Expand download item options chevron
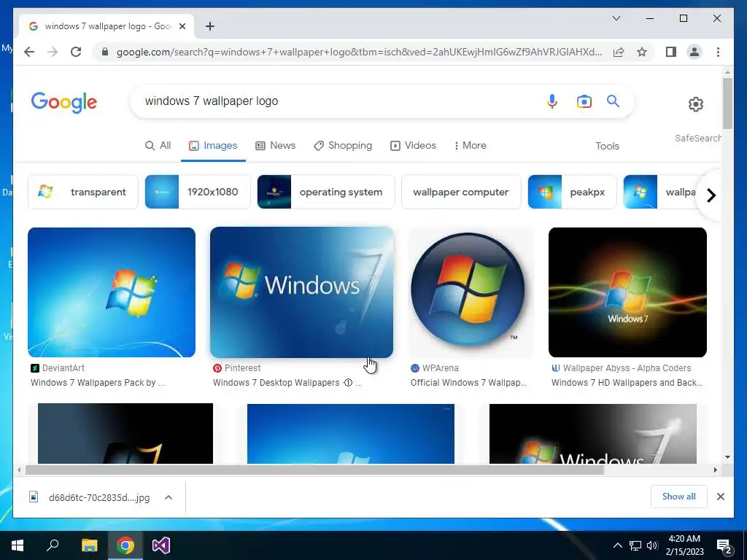The width and height of the screenshot is (747, 560). click(x=169, y=497)
